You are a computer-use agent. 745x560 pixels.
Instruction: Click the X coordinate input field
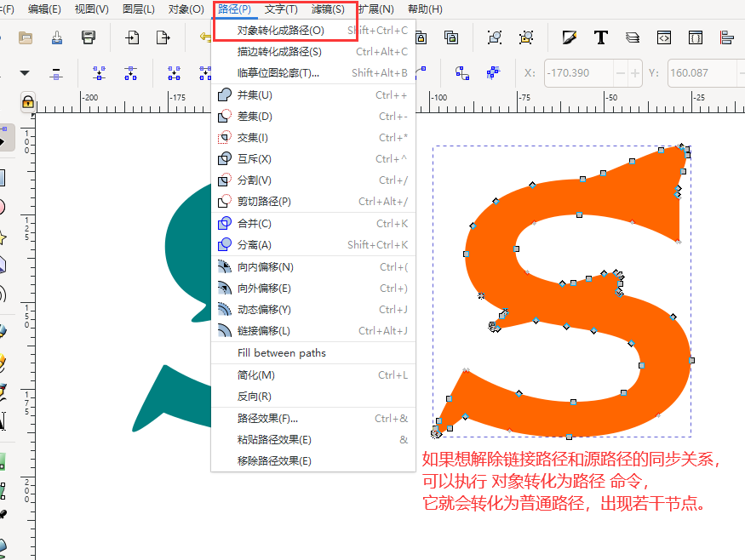tap(579, 73)
